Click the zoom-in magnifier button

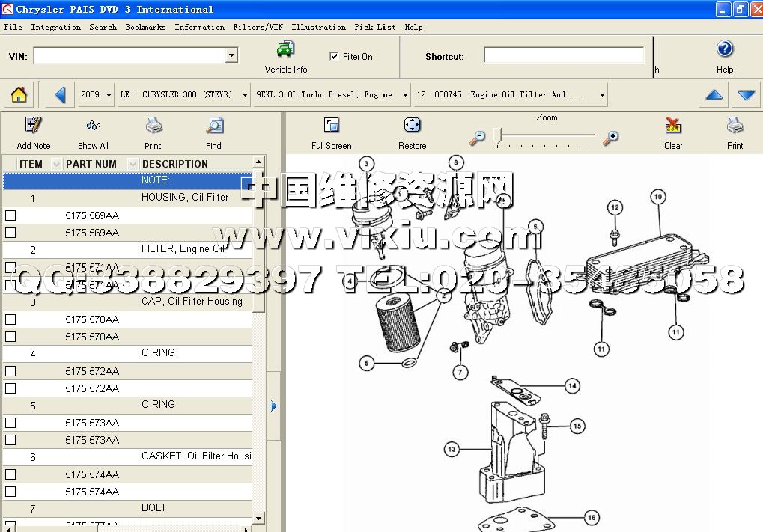611,137
